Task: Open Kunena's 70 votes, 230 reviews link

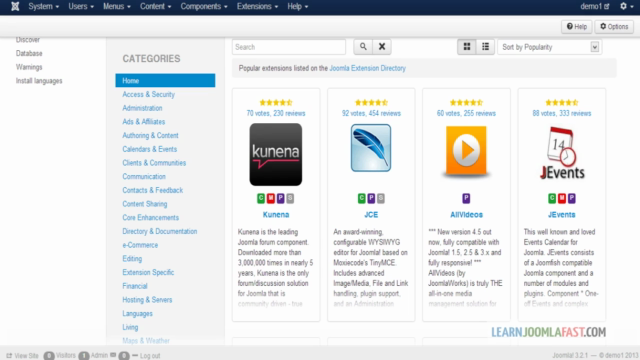Action: pyautogui.click(x=276, y=113)
